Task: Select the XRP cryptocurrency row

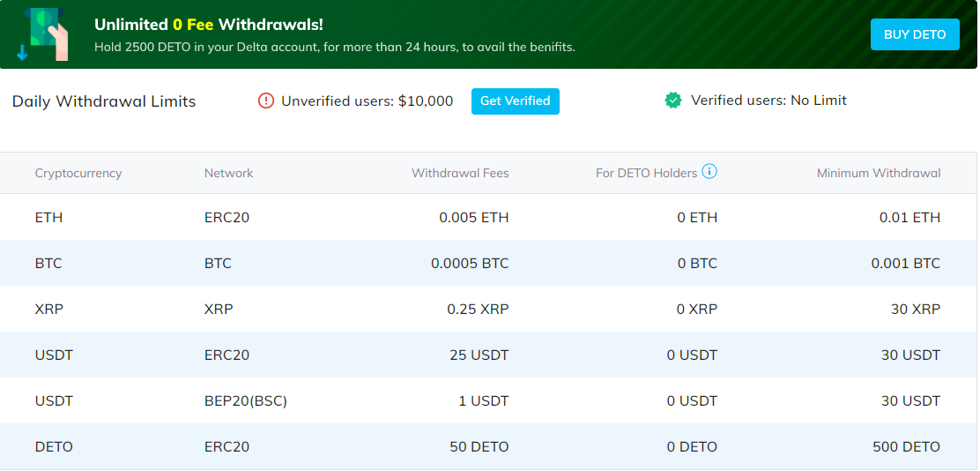Action: pos(489,309)
